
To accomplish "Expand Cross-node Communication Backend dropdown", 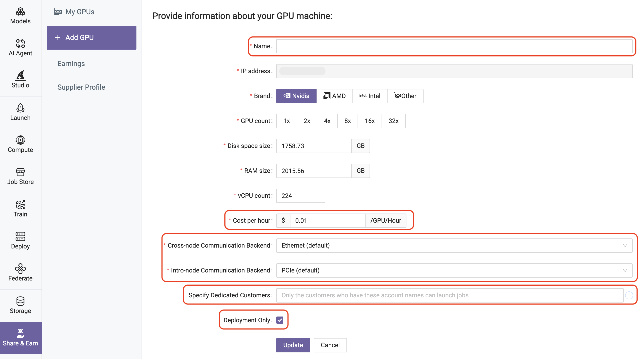I will pyautogui.click(x=454, y=245).
